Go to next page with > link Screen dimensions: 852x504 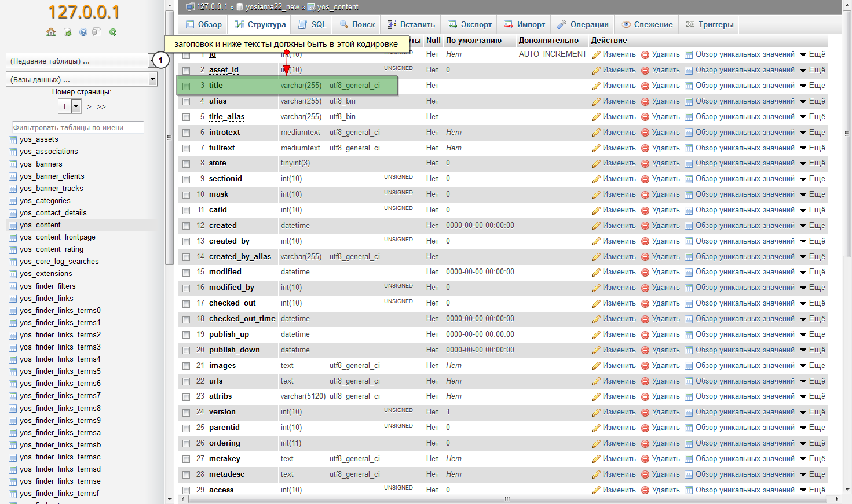89,106
